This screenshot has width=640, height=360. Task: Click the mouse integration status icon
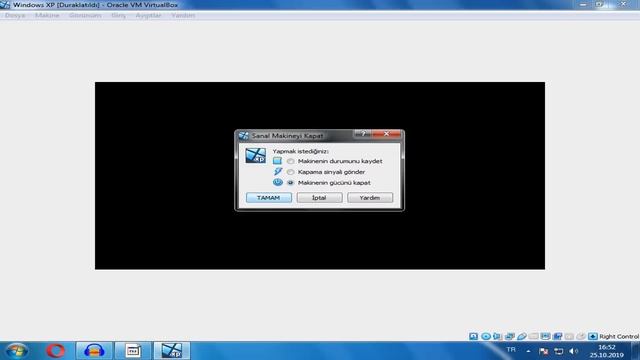[x=581, y=336]
